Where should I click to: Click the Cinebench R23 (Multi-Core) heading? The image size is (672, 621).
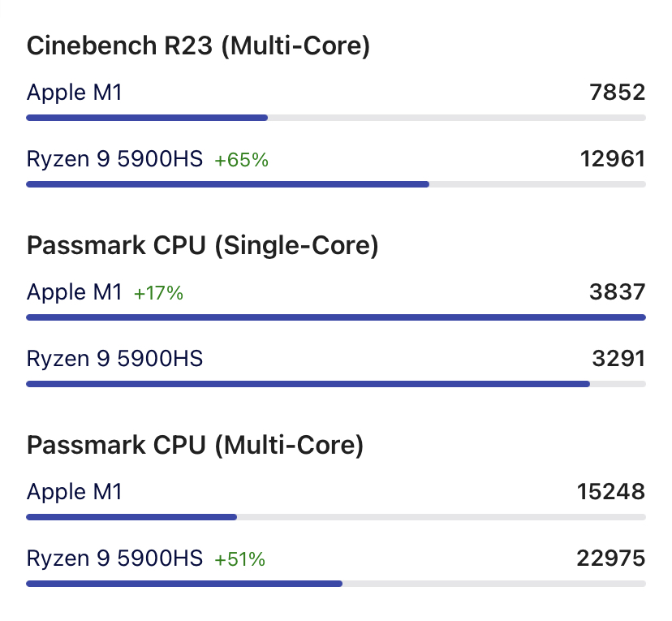coord(198,46)
